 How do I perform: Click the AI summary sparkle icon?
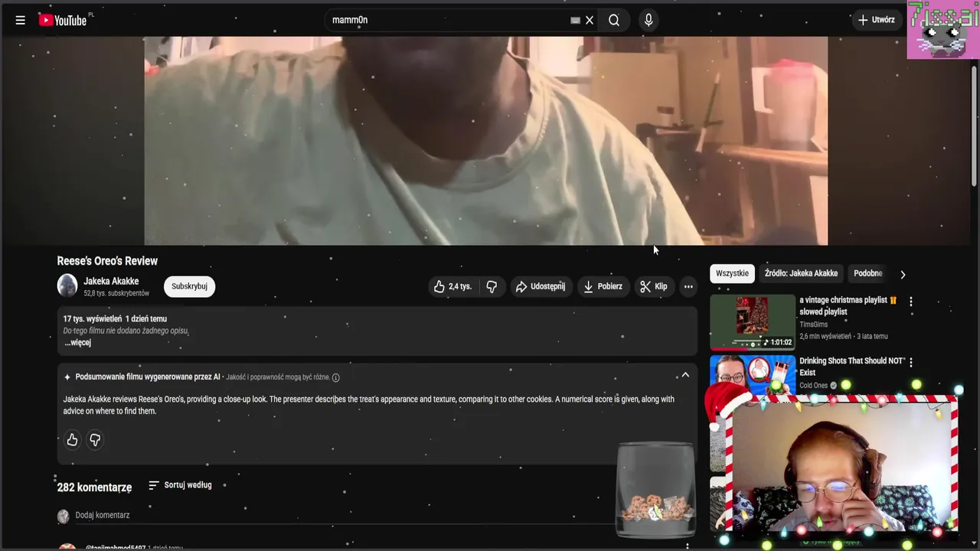point(67,377)
